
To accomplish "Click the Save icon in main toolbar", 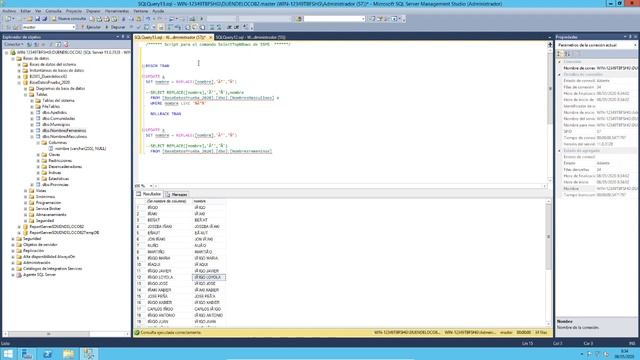I will tap(38, 19).
